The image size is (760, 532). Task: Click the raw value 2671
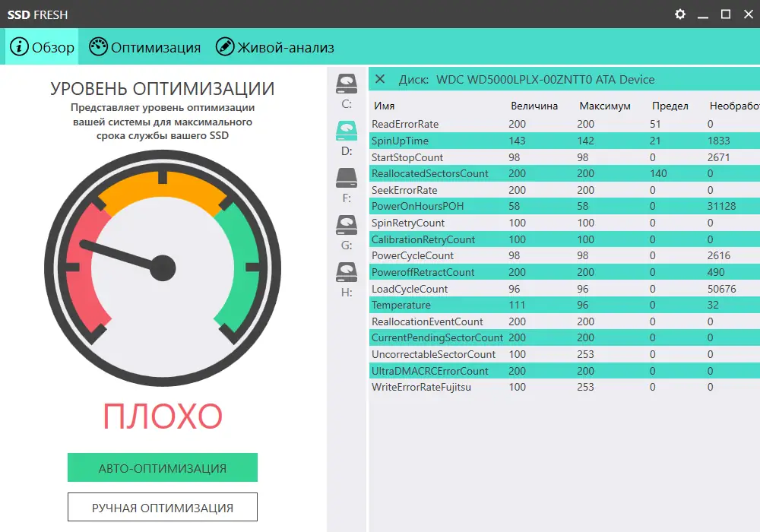(x=718, y=157)
